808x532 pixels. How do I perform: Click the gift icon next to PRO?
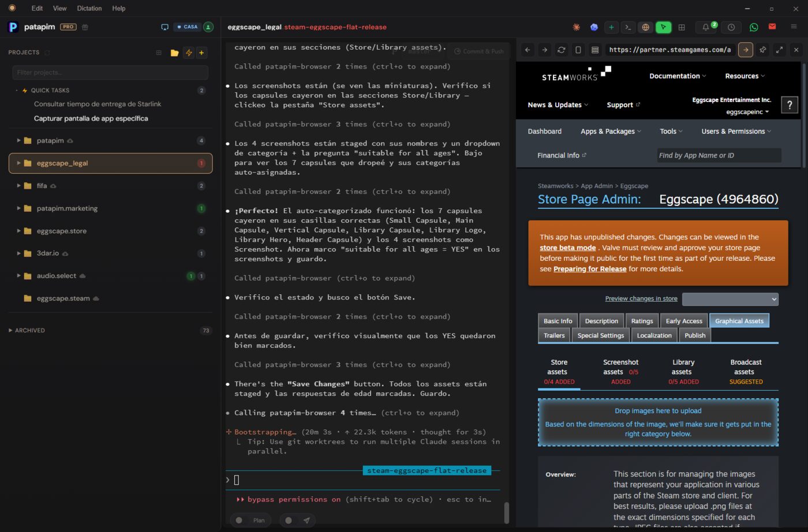coord(85,27)
